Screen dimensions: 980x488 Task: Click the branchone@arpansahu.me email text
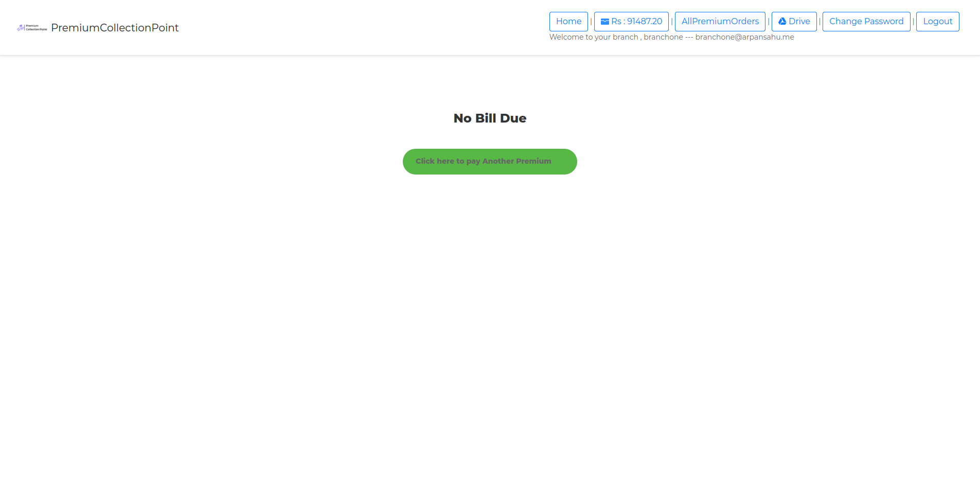[x=744, y=37]
